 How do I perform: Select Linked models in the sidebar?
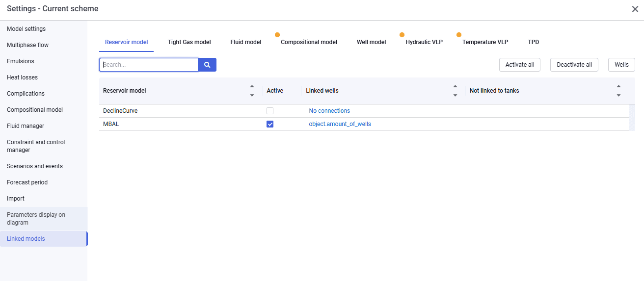pos(44,239)
